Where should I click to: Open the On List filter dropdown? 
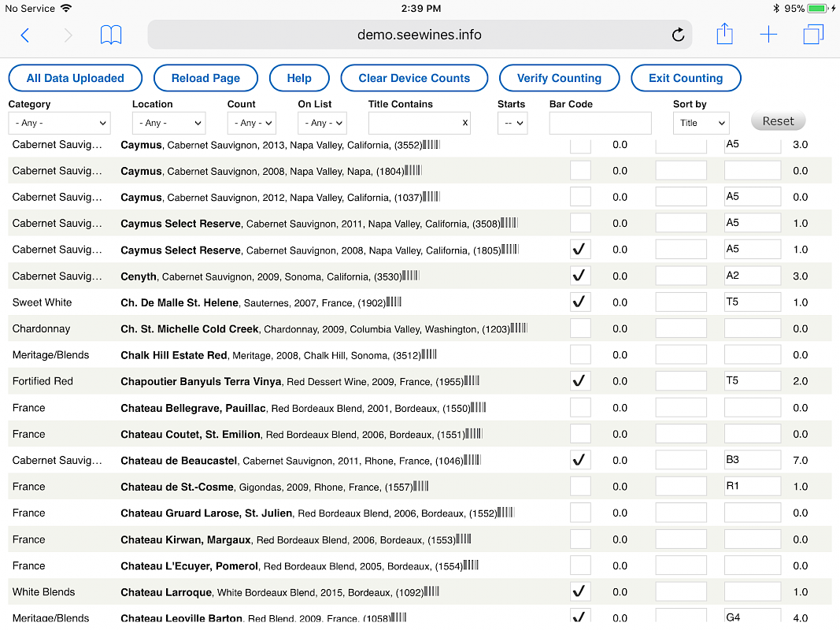pos(323,123)
